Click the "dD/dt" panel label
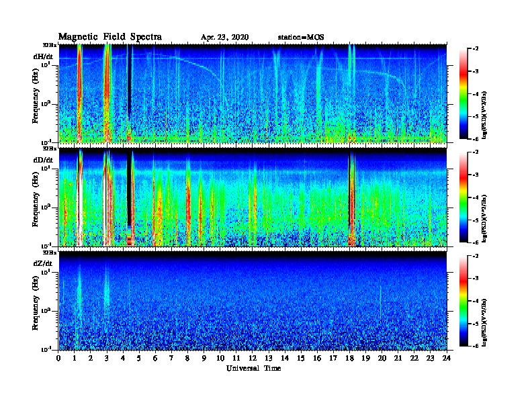This screenshot has height=411, width=532. tap(43, 160)
